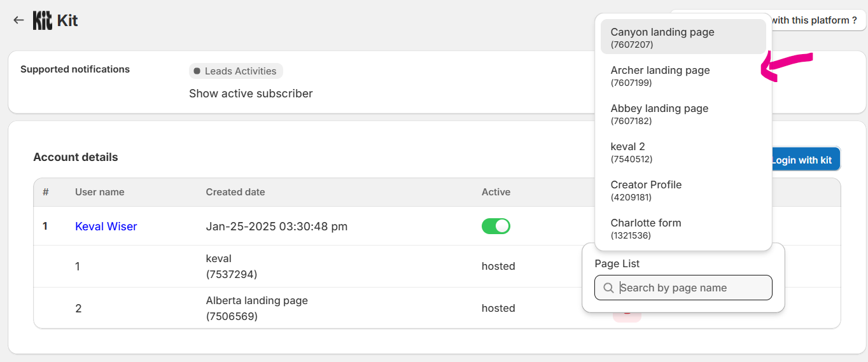Viewport: 868px width, 362px height.
Task: Click the Account details heading
Action: [x=76, y=157]
